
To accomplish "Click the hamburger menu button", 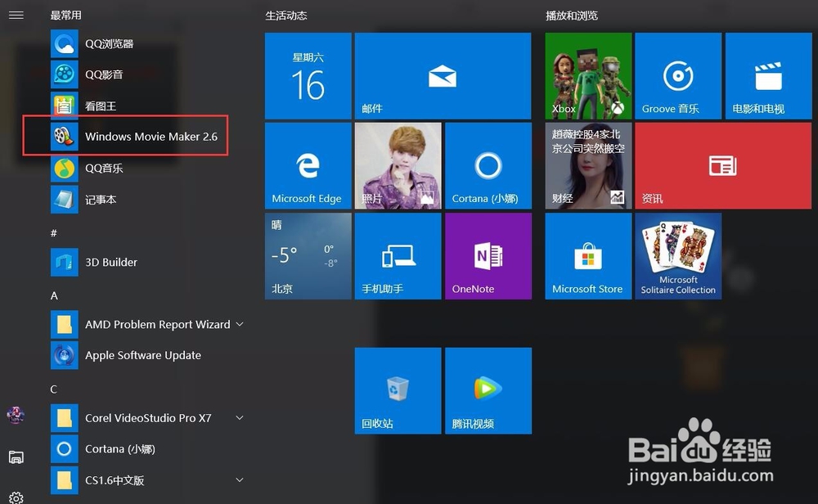I will [16, 15].
